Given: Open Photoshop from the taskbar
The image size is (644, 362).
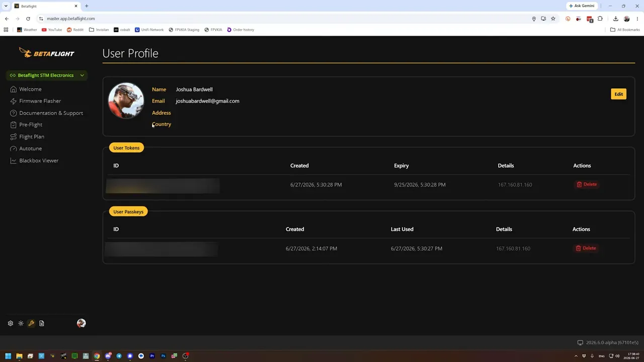Looking at the screenshot, I should pos(163,356).
